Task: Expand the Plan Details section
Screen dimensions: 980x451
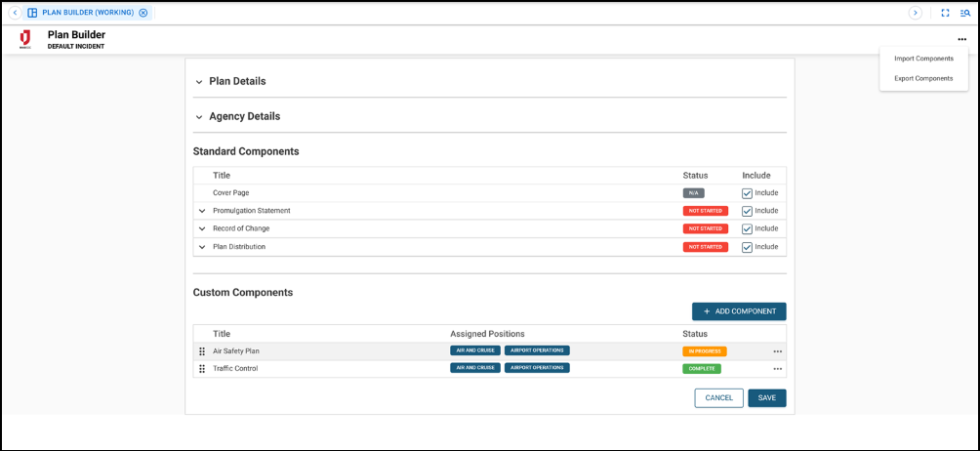Action: pyautogui.click(x=199, y=82)
